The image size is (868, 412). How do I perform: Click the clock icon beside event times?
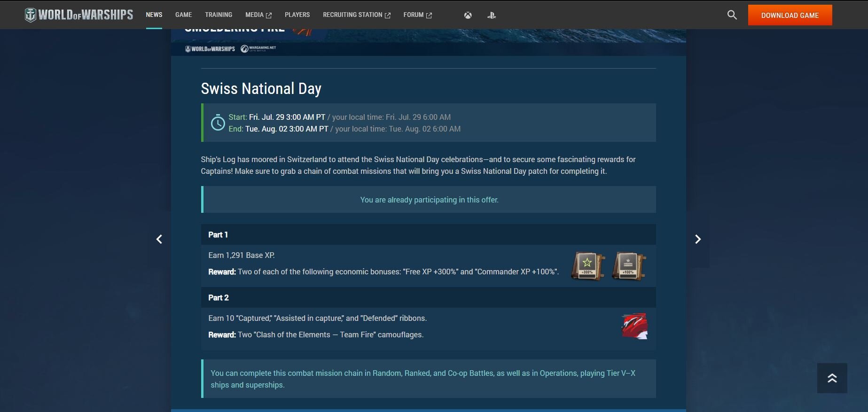click(218, 123)
